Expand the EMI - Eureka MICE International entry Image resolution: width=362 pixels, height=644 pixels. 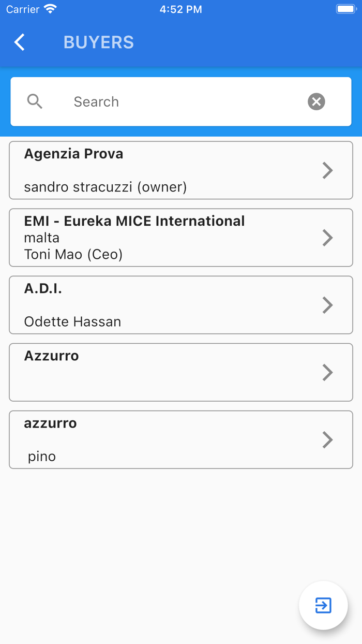pyautogui.click(x=327, y=238)
